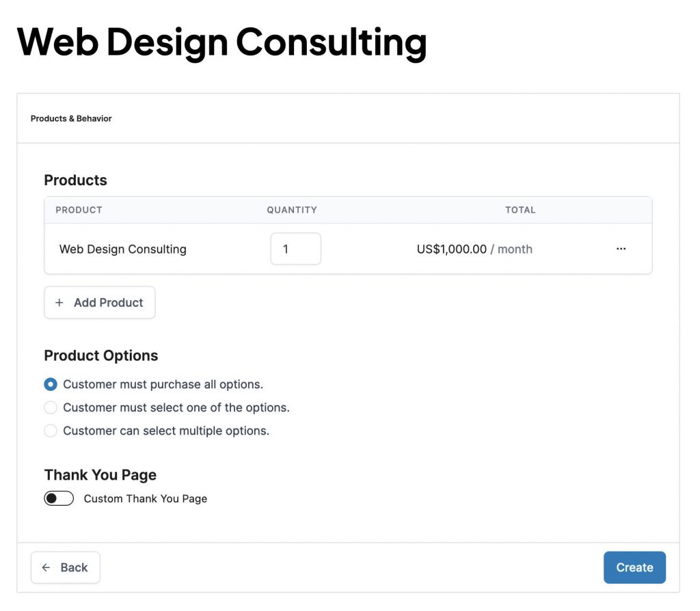Click the PRODUCT column header
The height and width of the screenshot is (611, 700).
point(79,210)
